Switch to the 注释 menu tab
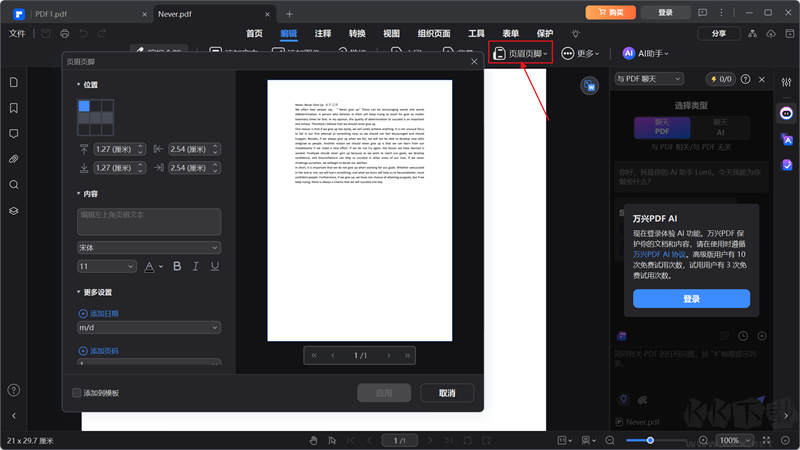This screenshot has height=450, width=800. click(323, 33)
